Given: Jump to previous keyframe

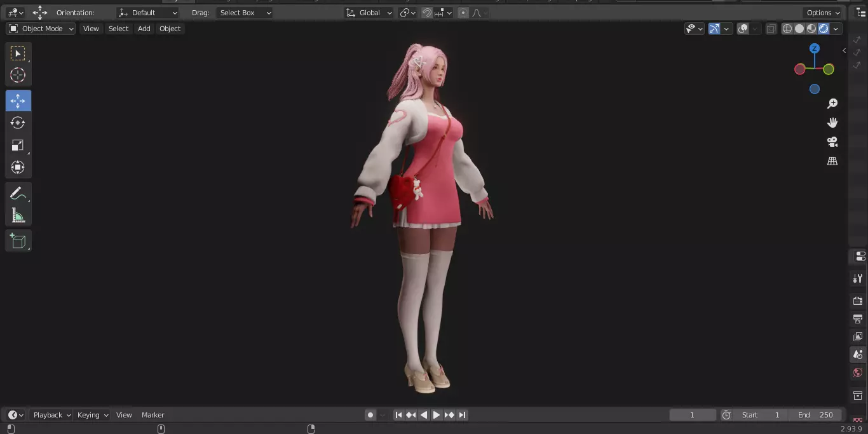Looking at the screenshot, I should coord(411,415).
